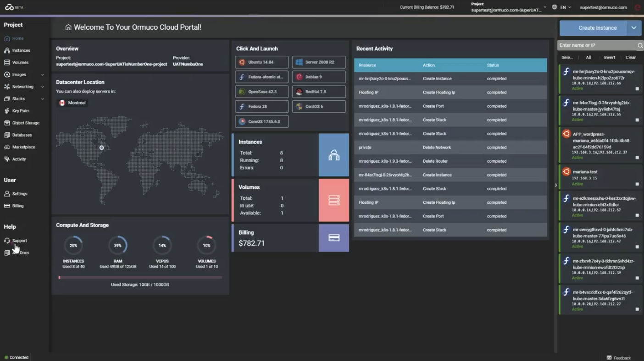
Task: Open Create Instance dropdown arrow
Action: pyautogui.click(x=634, y=28)
